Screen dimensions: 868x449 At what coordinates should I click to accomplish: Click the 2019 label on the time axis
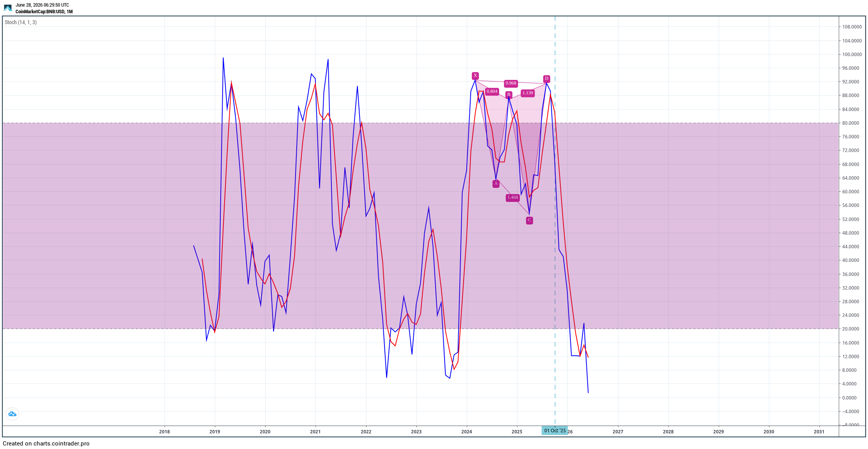click(x=215, y=432)
